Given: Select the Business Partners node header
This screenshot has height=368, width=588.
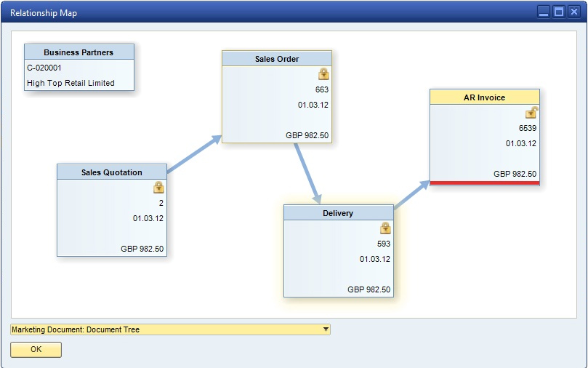Looking at the screenshot, I should pos(78,52).
